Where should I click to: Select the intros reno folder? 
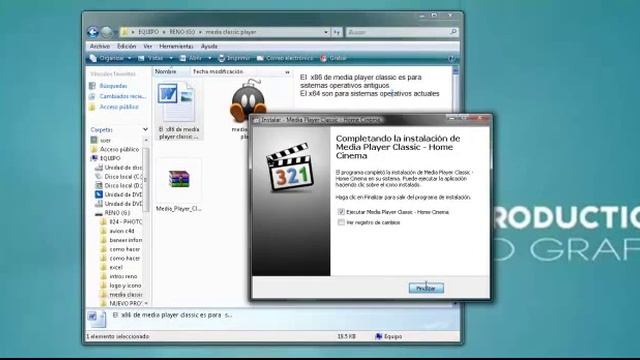(x=119, y=276)
